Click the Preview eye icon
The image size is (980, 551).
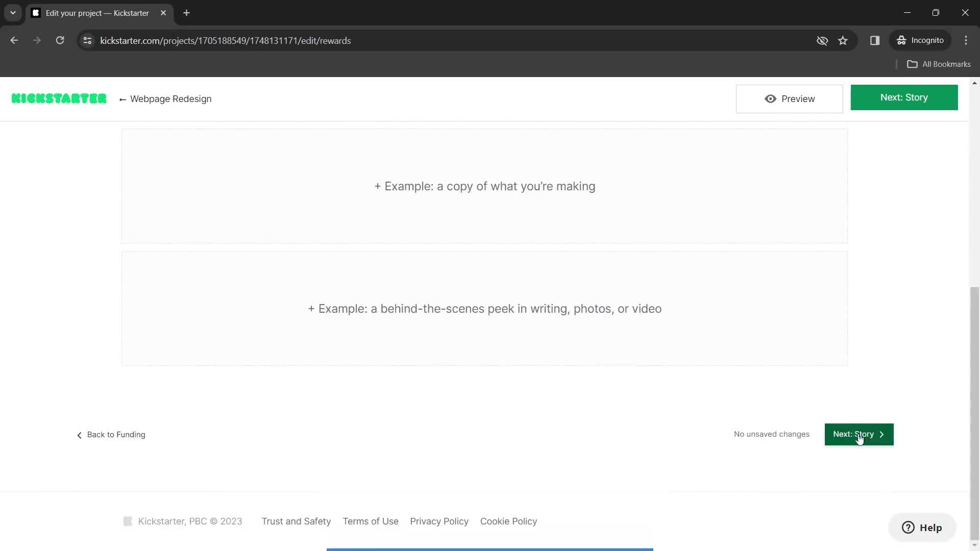point(769,99)
